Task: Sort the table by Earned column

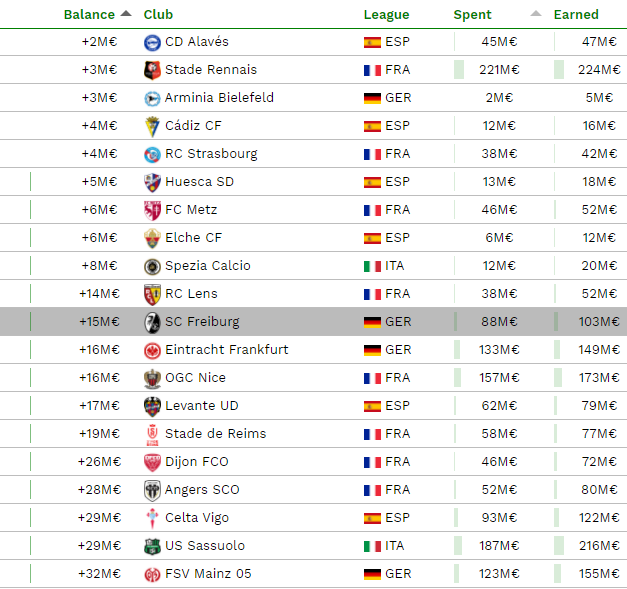Action: (x=576, y=14)
